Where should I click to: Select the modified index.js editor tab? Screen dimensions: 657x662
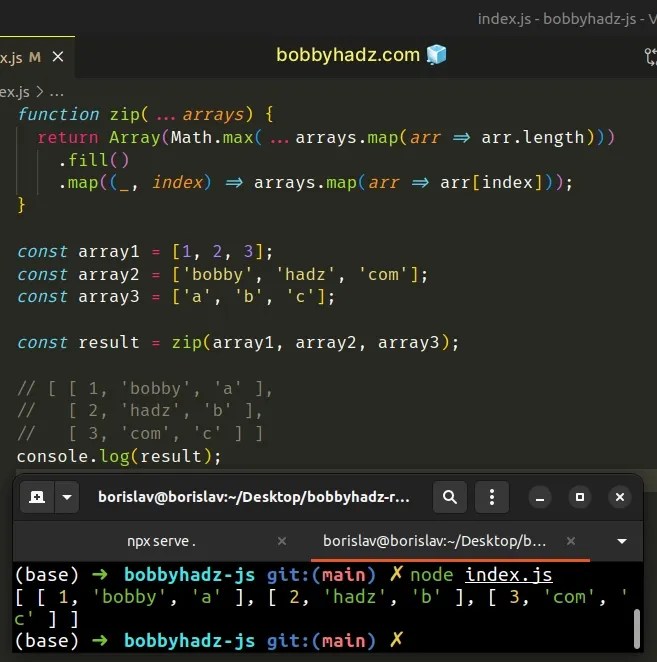tap(37, 57)
